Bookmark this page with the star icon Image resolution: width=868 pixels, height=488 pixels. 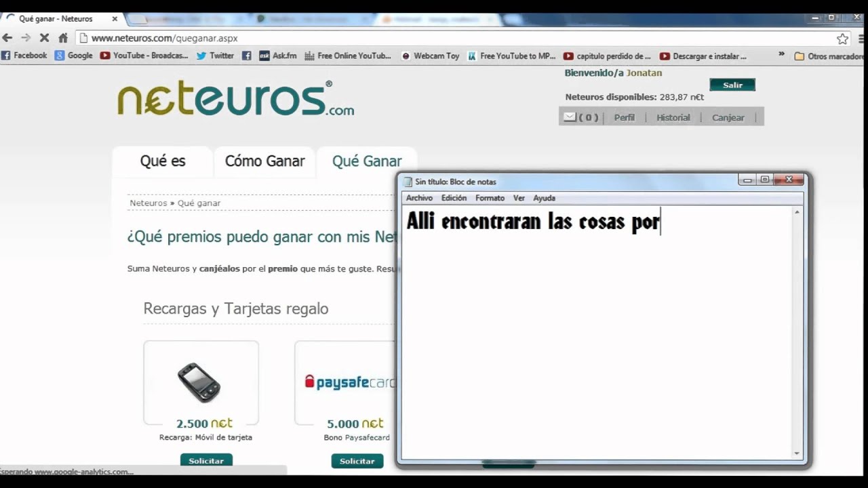pos(842,39)
